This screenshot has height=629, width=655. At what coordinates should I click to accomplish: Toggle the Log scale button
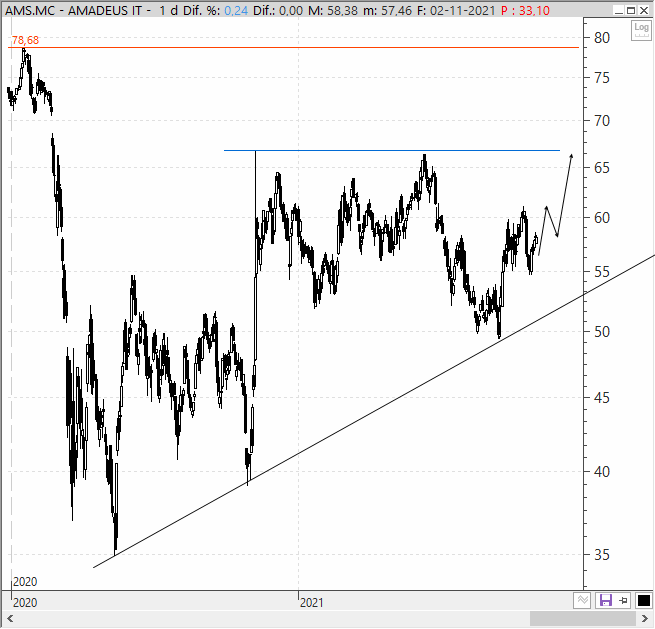click(x=641, y=30)
